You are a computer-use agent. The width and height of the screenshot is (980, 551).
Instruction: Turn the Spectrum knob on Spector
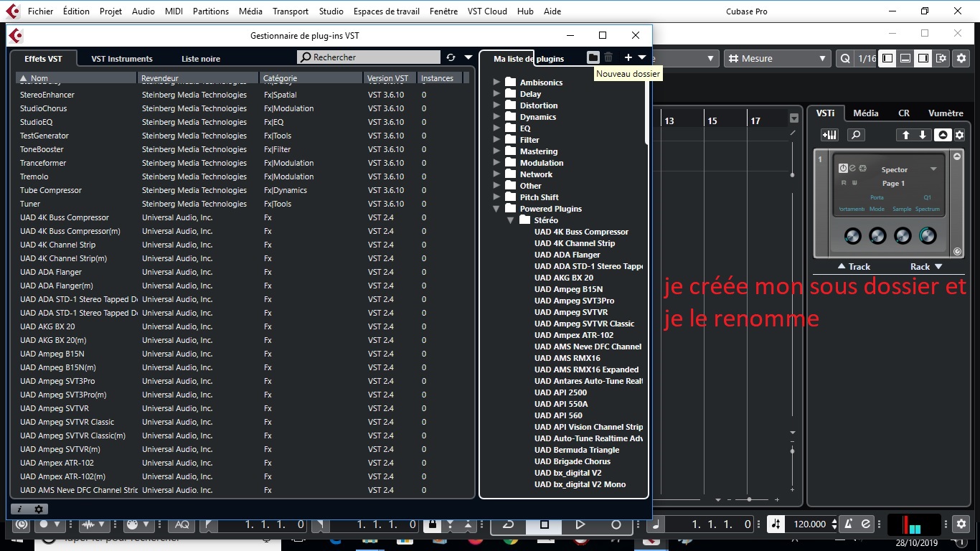point(928,235)
